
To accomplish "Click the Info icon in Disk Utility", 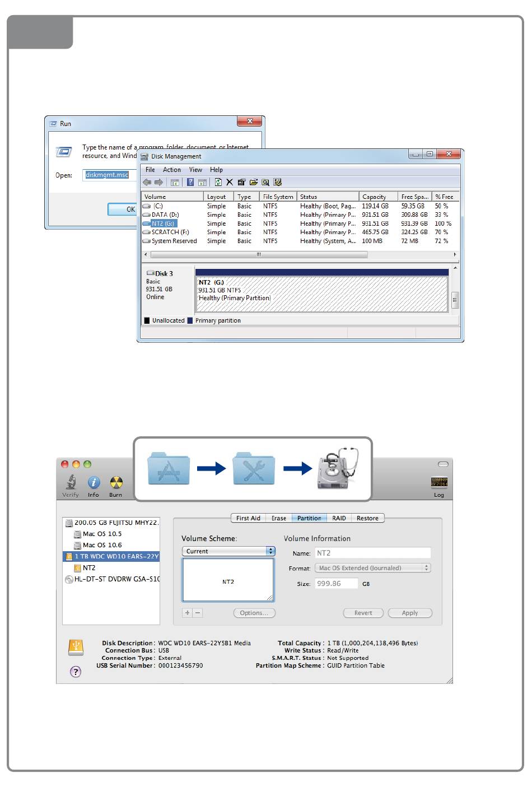I will click(x=94, y=482).
